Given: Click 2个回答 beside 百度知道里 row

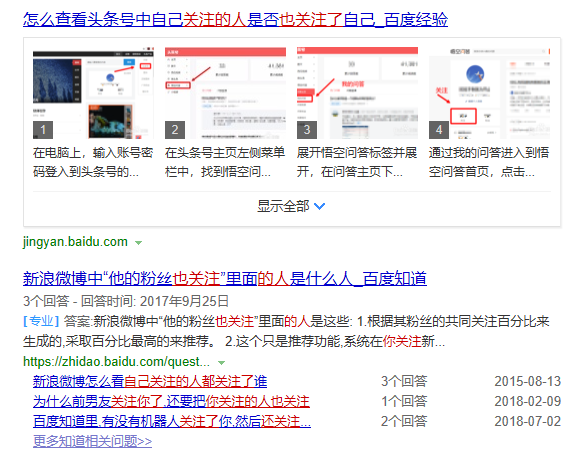Looking at the screenshot, I should pos(404,421).
